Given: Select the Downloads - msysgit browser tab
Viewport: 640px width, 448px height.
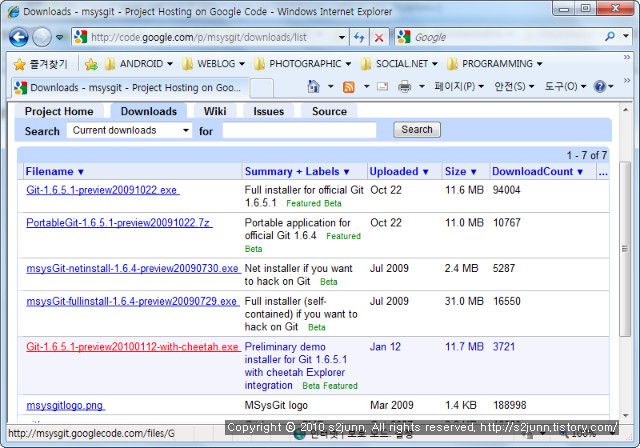Looking at the screenshot, I should click(130, 88).
